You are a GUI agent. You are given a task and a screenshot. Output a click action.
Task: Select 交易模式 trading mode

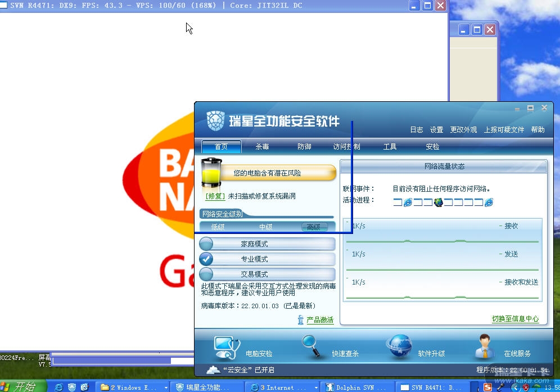(x=267, y=274)
